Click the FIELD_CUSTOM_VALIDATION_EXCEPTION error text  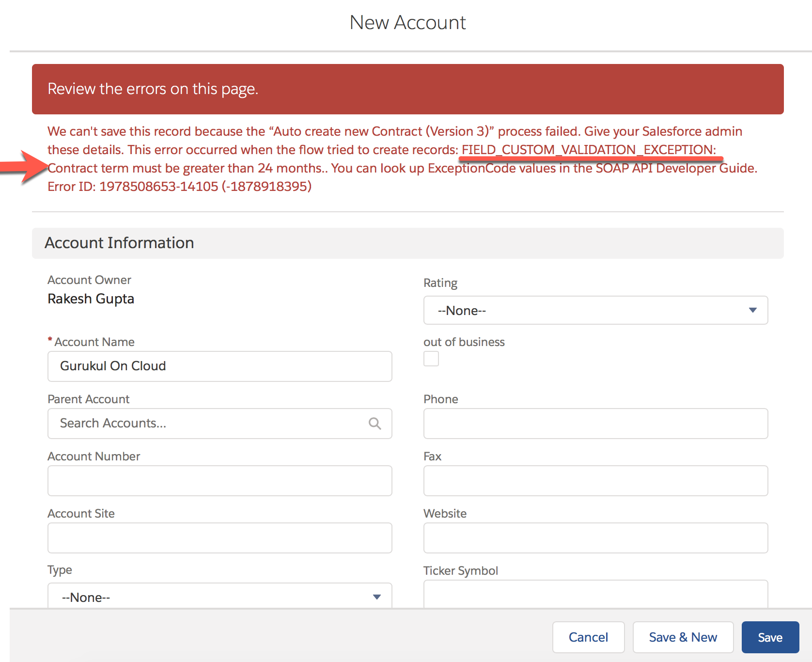[x=589, y=150]
